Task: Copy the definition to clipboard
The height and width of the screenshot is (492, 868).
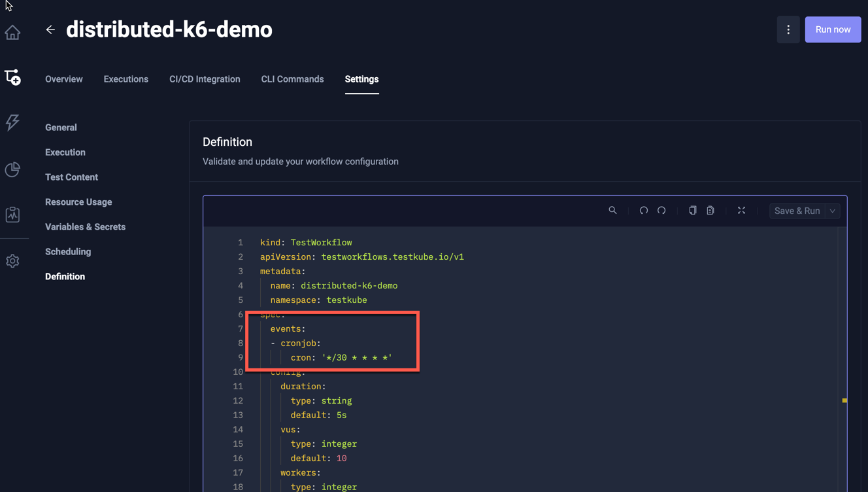Action: (693, 211)
